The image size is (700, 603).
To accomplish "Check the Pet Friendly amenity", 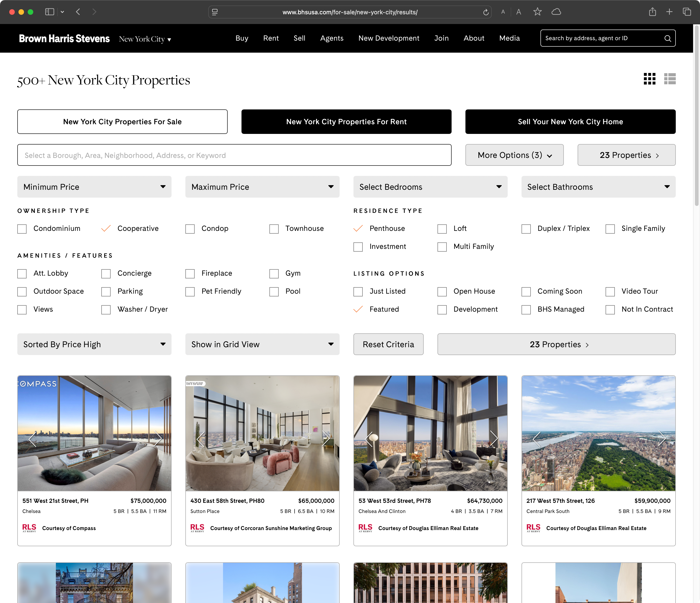I will 190,292.
